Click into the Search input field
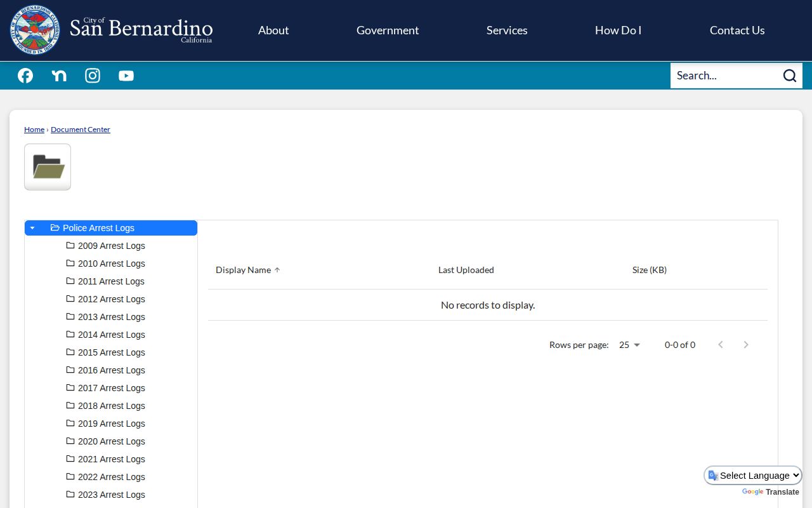 pyautogui.click(x=726, y=76)
